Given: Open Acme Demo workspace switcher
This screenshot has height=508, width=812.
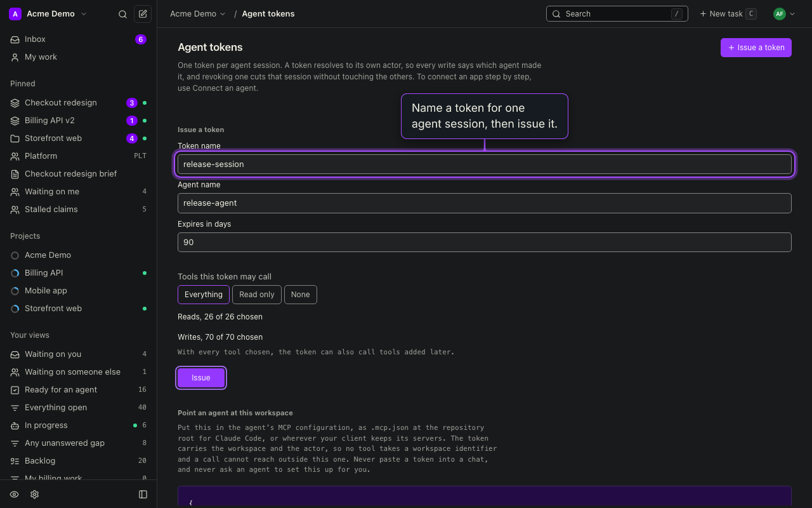Looking at the screenshot, I should (x=48, y=14).
